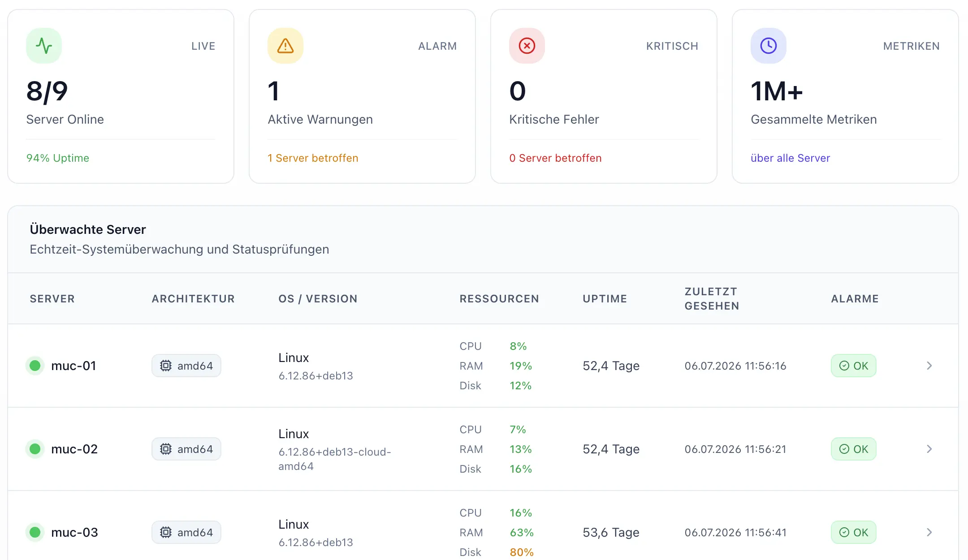The image size is (968, 560).
Task: Click the chip icon in muc-01's amd64 badge
Action: (166, 366)
